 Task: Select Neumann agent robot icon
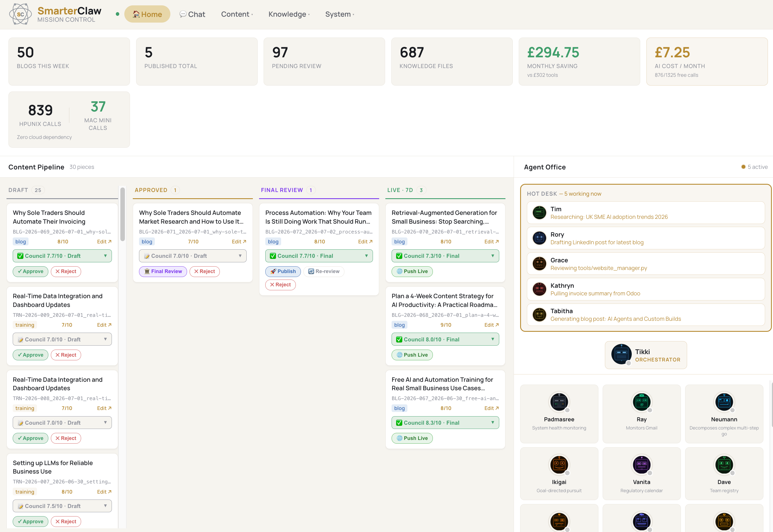pos(724,402)
